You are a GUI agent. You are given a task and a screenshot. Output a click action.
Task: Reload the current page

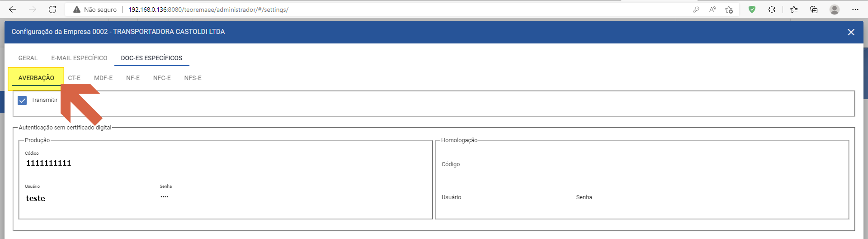[52, 9]
